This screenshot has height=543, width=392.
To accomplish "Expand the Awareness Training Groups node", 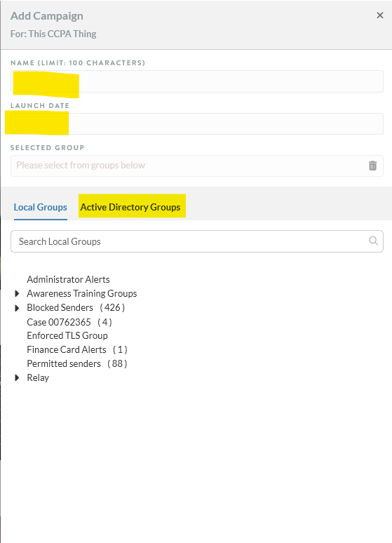I will (17, 294).
